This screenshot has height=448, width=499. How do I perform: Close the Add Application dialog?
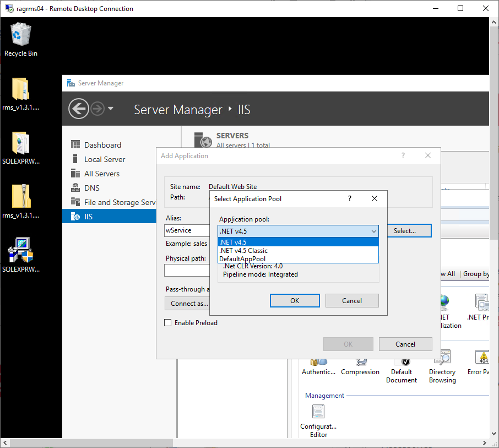pos(428,155)
